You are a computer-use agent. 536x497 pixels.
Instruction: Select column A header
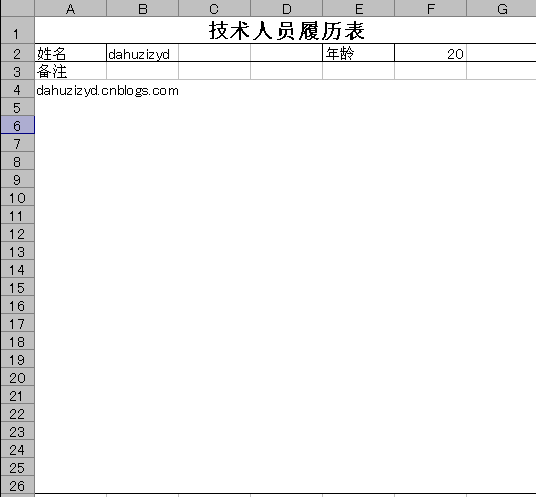(70, 8)
